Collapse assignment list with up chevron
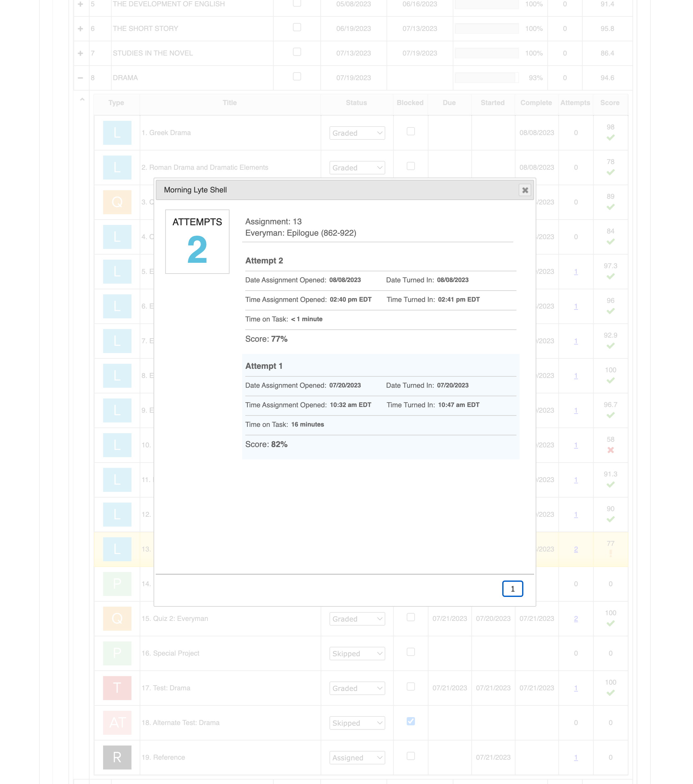 point(82,99)
